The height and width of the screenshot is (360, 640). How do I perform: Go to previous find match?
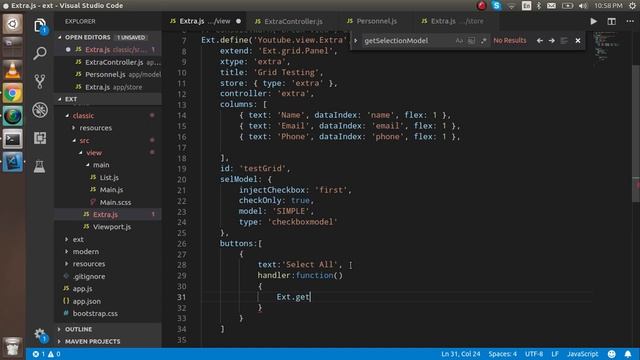540,40
